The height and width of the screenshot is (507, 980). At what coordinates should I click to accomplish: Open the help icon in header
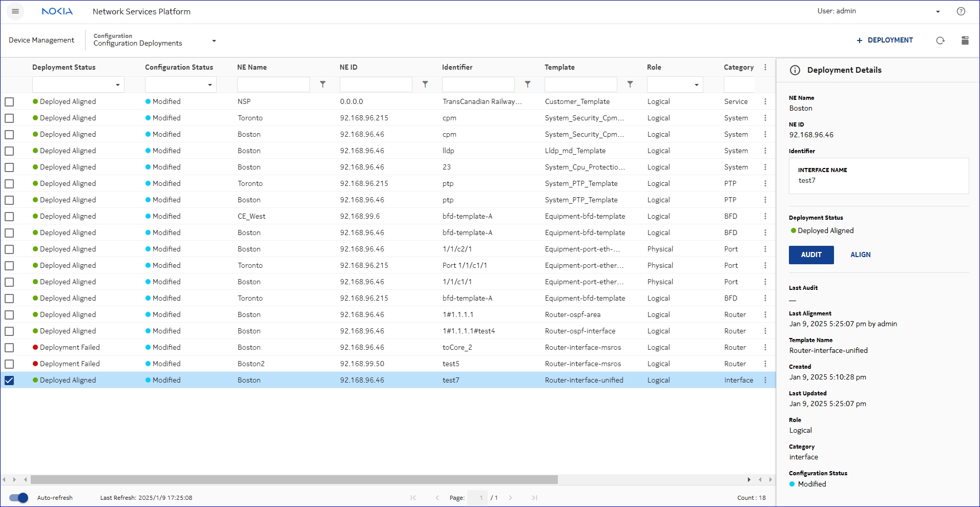point(961,11)
